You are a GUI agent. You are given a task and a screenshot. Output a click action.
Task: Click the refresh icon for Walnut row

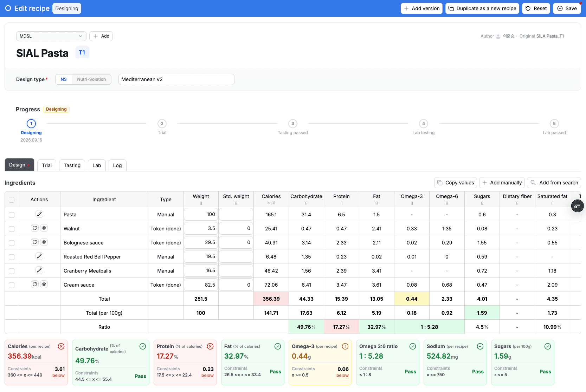click(x=35, y=228)
